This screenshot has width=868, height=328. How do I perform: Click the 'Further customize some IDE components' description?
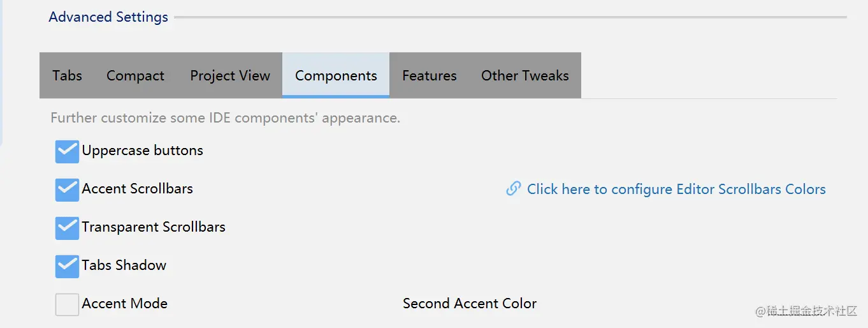point(225,118)
